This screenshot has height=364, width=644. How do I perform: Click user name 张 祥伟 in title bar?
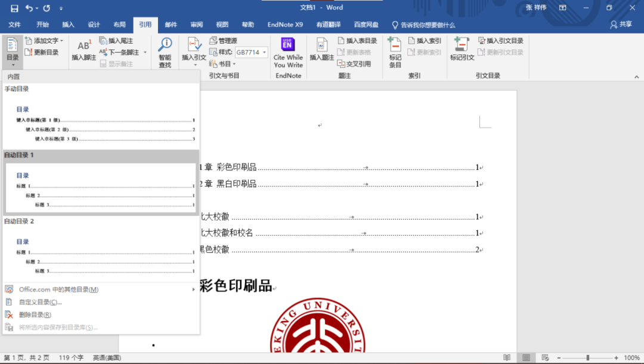(536, 8)
